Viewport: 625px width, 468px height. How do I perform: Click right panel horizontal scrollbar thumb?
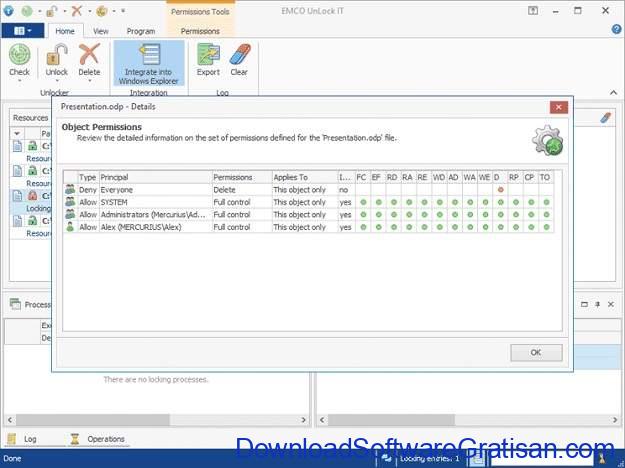391,420
